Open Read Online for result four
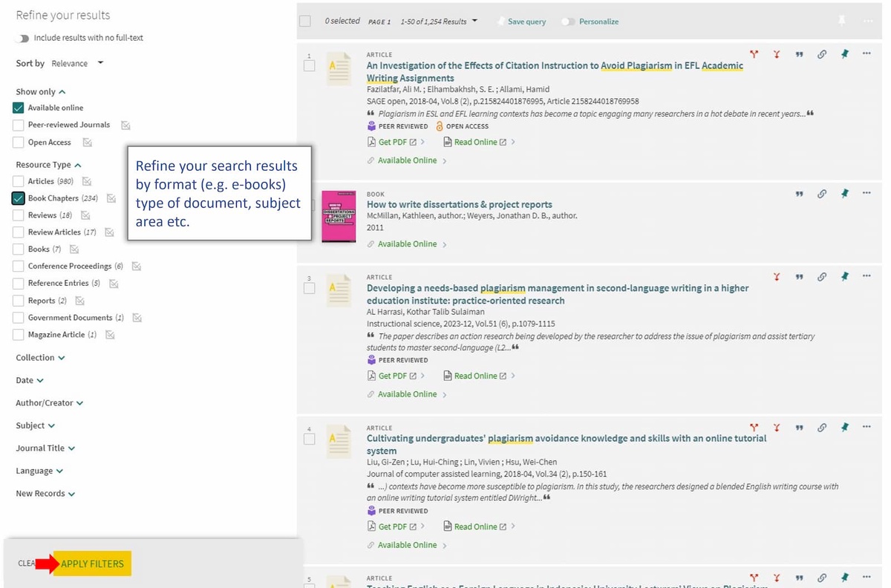Image resolution: width=891 pixels, height=588 pixels. click(x=476, y=526)
